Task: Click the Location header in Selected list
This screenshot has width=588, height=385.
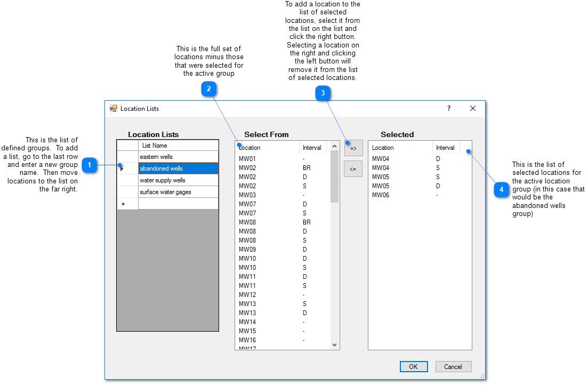Action: click(x=400, y=148)
